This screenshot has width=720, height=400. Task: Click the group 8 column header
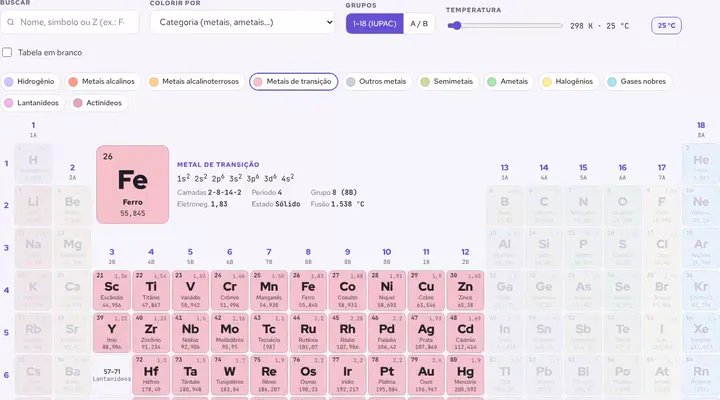(x=308, y=256)
